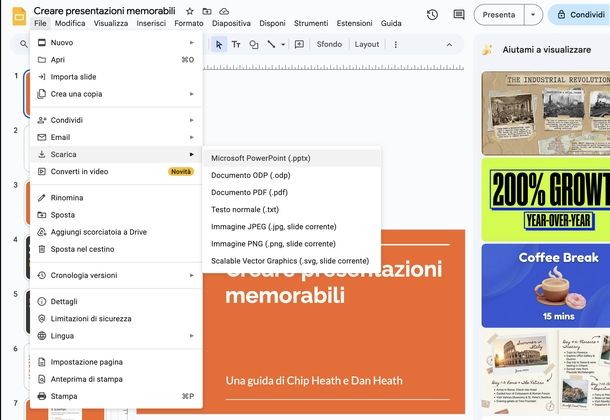The width and height of the screenshot is (610, 420).
Task: Choose Importa slide
Action: [x=116, y=77]
